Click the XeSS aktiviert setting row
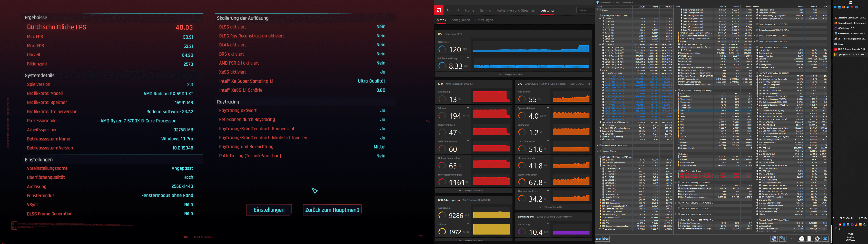Screen dimensions: 868x244 (302, 72)
